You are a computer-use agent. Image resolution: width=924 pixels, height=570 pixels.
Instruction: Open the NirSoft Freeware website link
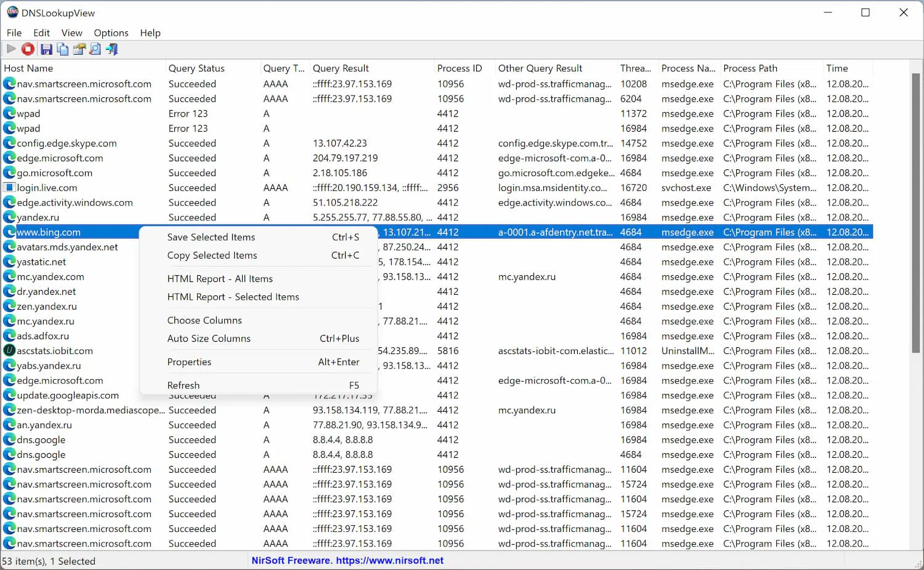coord(347,561)
